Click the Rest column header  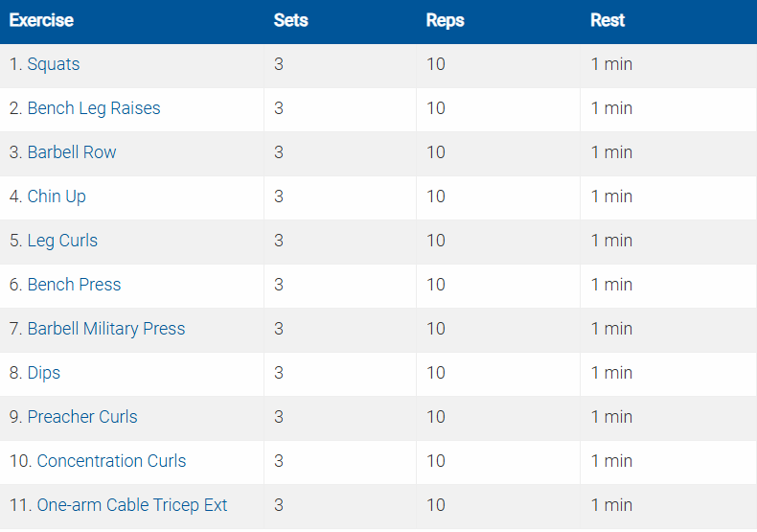pos(608,20)
